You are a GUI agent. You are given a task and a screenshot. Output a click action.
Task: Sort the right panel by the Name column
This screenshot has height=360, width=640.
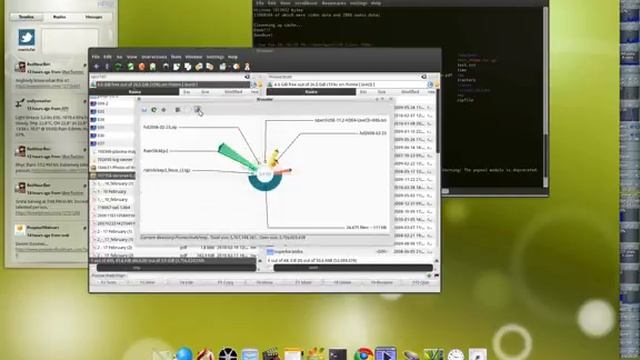tap(311, 92)
